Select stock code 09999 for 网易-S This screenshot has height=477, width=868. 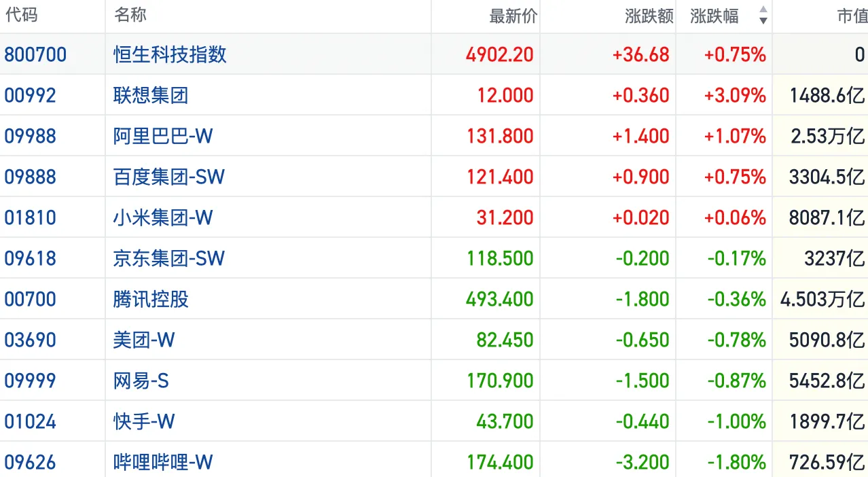(x=30, y=381)
